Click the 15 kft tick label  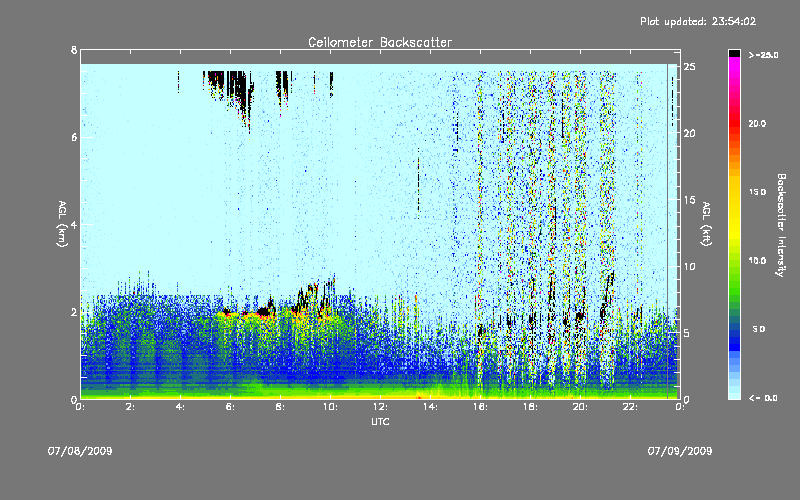click(689, 200)
